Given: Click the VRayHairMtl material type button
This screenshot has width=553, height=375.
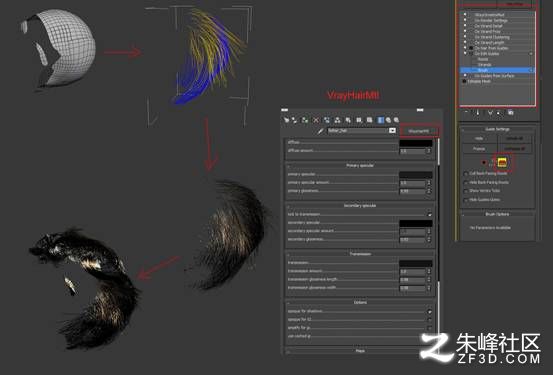Looking at the screenshot, I should click(x=419, y=131).
